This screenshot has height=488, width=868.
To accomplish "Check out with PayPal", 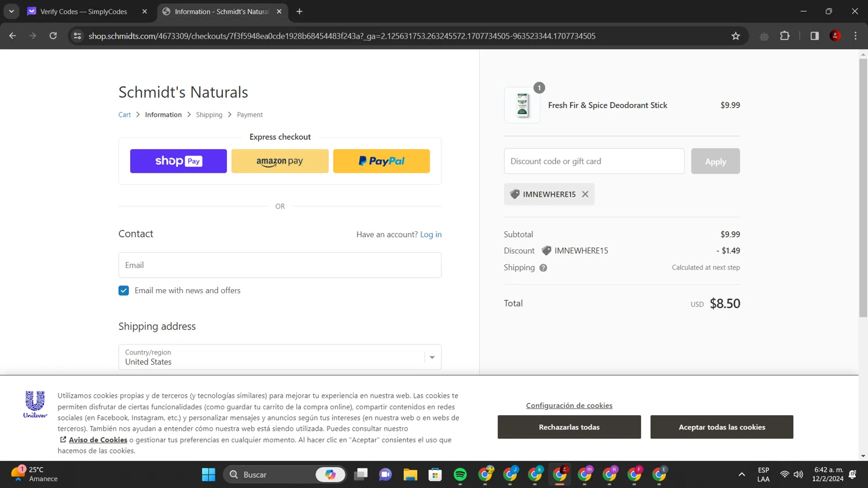I will click(x=381, y=161).
